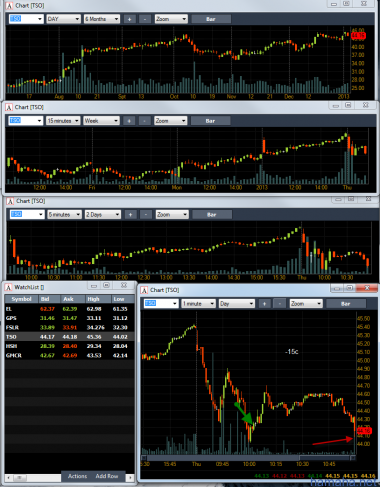Click the plus button on 15 minutes chart
380x487 pixels.
click(129, 121)
